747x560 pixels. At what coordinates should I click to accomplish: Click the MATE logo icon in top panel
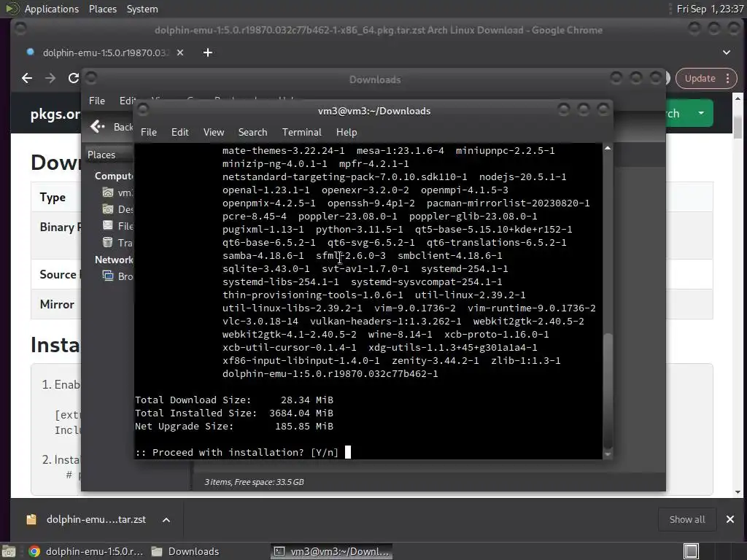pos(12,9)
